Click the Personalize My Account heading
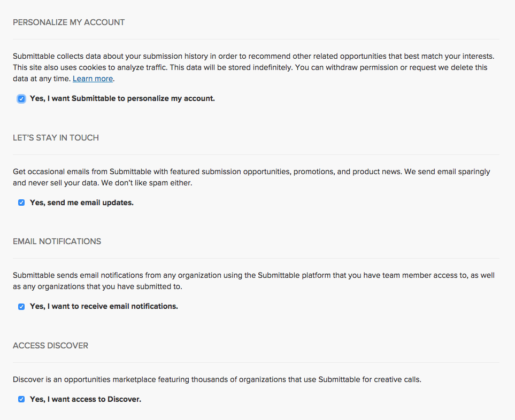The image size is (515, 420). point(68,22)
